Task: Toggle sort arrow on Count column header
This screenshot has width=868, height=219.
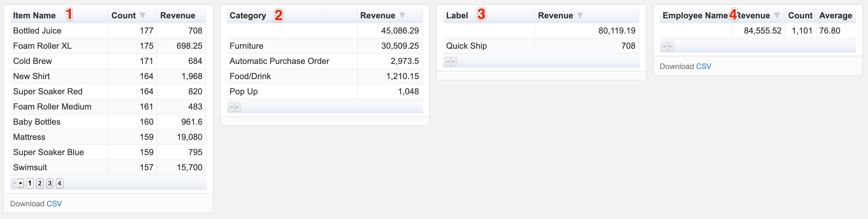Action: (143, 16)
